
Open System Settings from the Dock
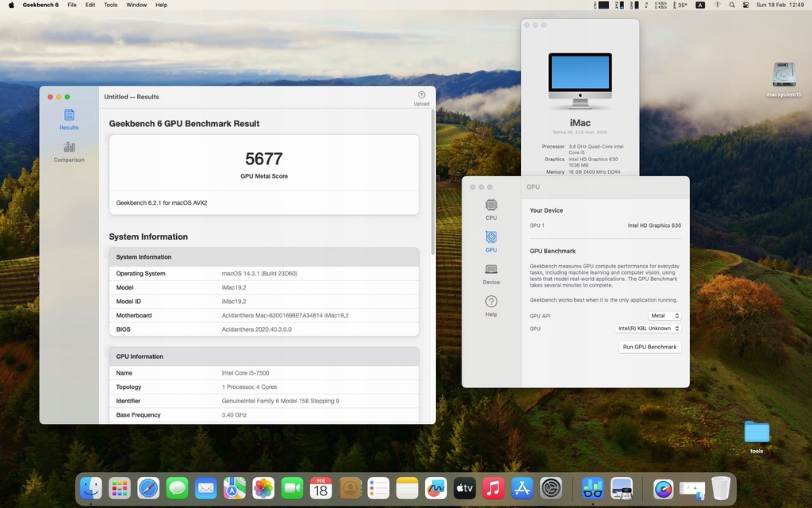(551, 488)
